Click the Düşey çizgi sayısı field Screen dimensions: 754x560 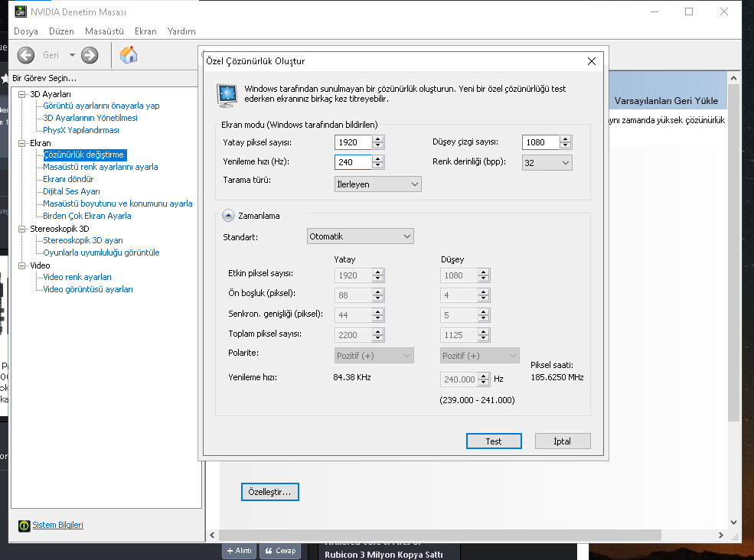coord(541,142)
